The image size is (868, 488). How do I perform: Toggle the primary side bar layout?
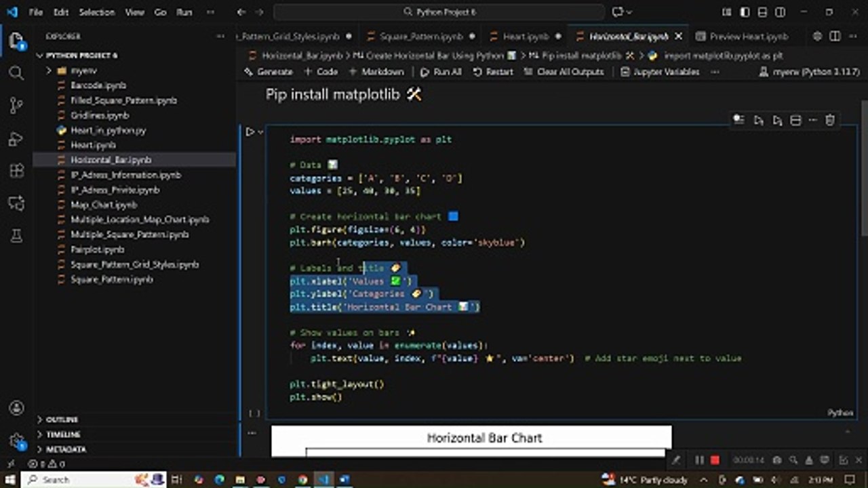point(745,12)
